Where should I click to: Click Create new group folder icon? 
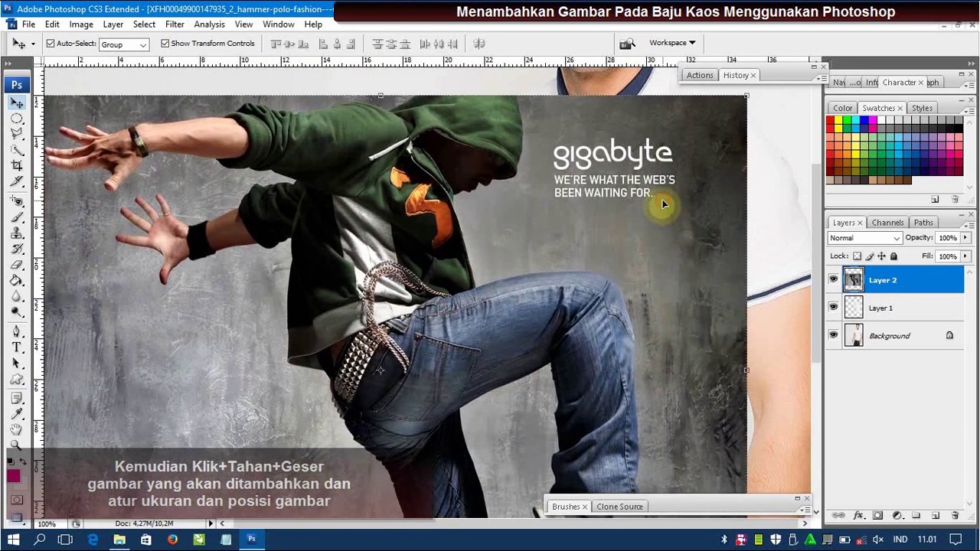coord(916,516)
